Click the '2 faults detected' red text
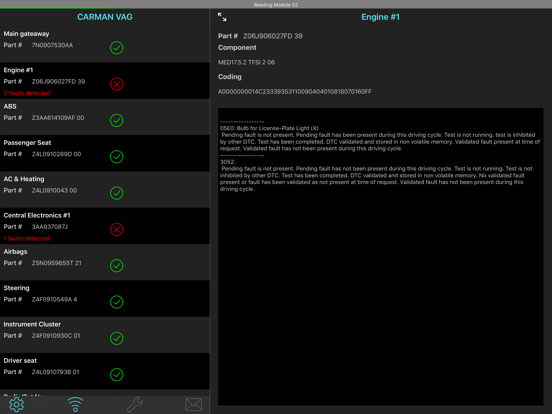 pyautogui.click(x=27, y=93)
